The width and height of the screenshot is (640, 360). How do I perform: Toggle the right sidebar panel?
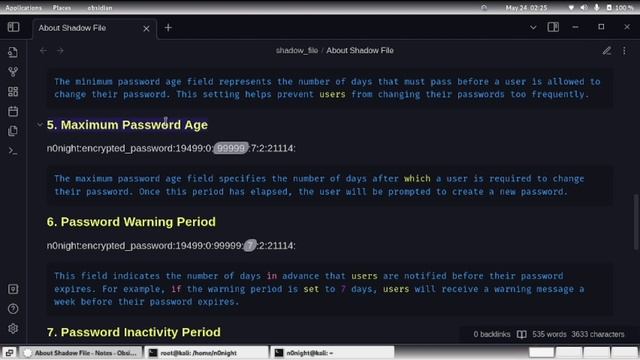click(x=553, y=27)
